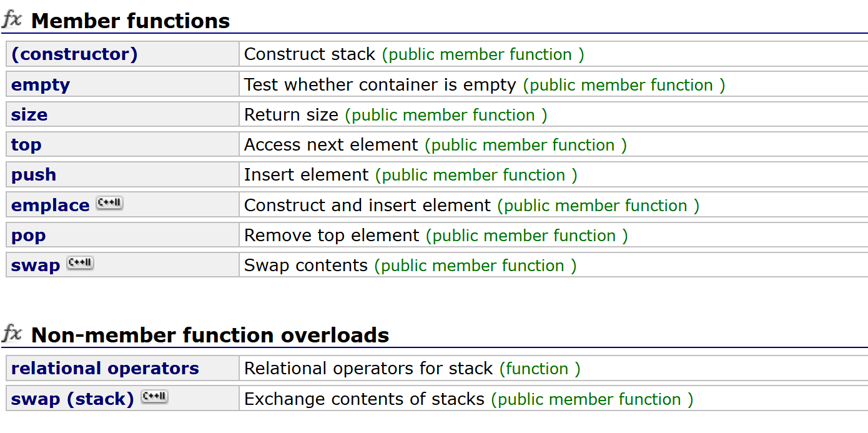Select the push function link
This screenshot has width=868, height=433.
click(34, 175)
